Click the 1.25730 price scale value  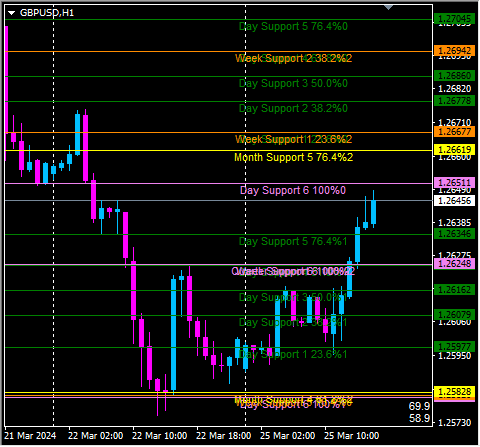pyautogui.click(x=455, y=423)
